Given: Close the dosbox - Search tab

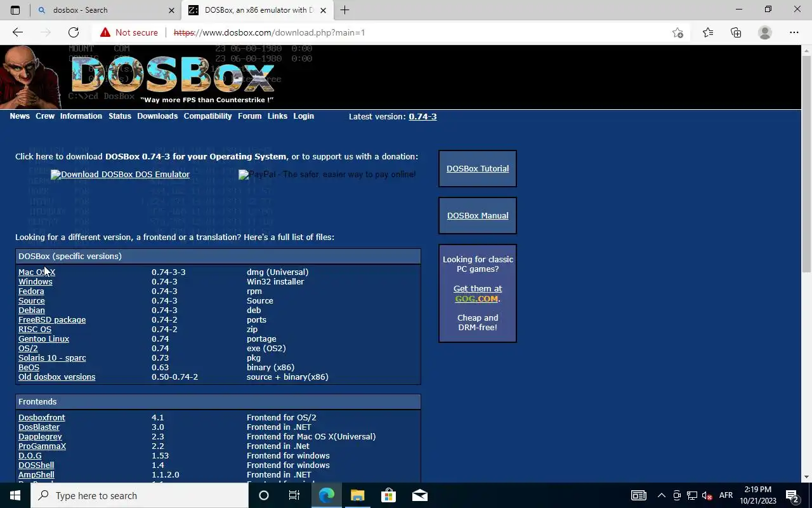Looking at the screenshot, I should pyautogui.click(x=171, y=10).
